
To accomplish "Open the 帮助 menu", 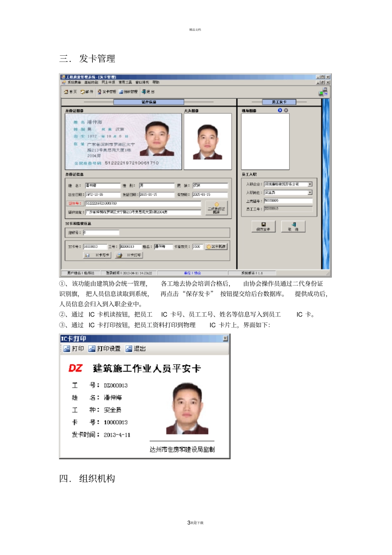I will (x=156, y=83).
